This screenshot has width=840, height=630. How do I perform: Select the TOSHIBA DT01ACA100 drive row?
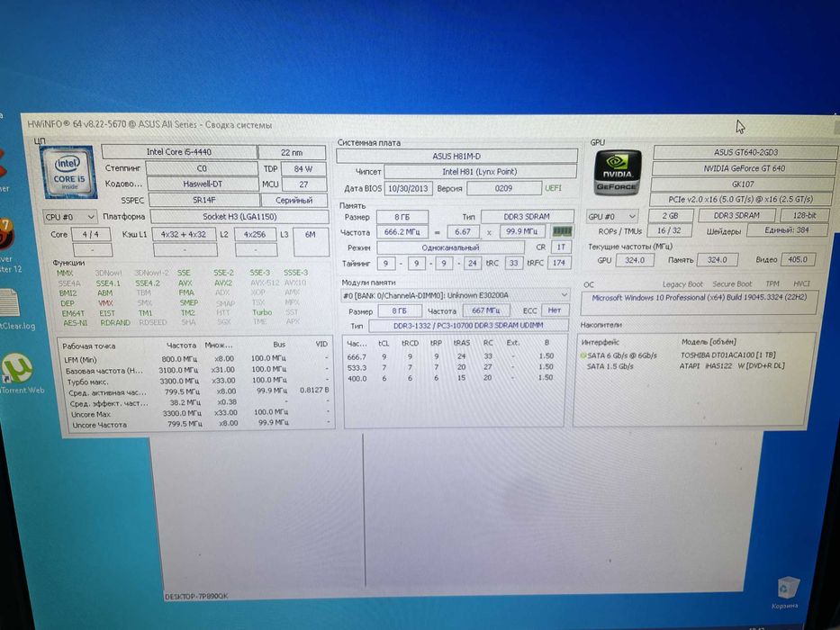coord(694,355)
